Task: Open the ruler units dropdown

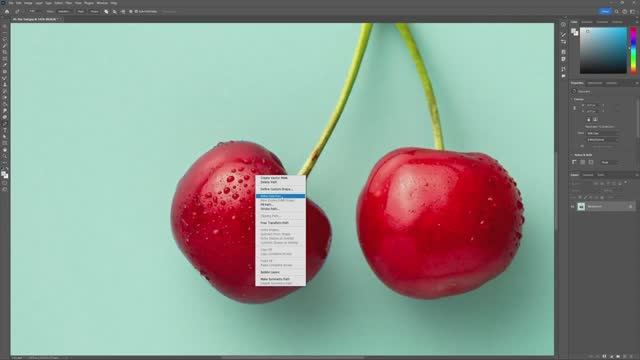Action: pyautogui.click(x=609, y=162)
